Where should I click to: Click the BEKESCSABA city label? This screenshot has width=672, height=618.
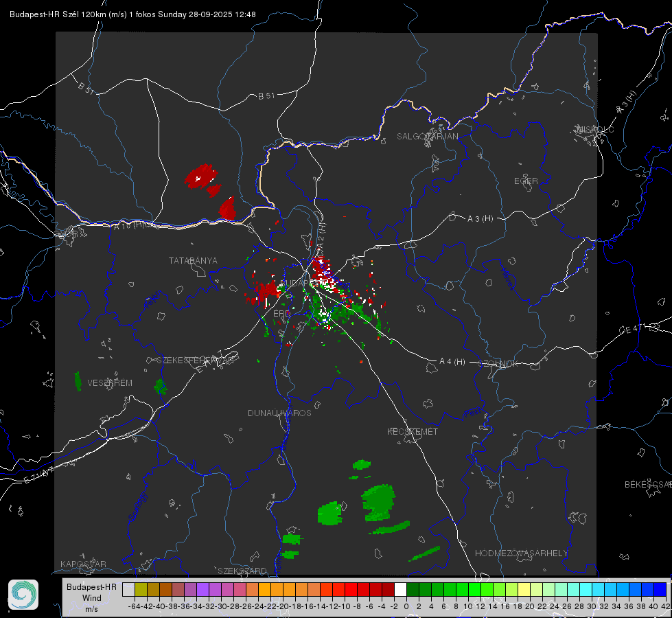click(x=648, y=485)
